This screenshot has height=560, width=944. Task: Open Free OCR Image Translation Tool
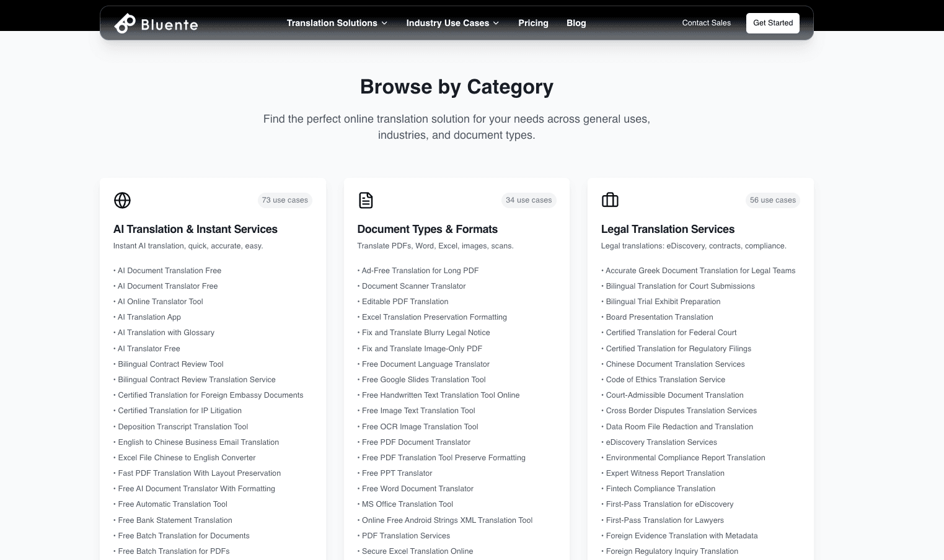click(420, 427)
